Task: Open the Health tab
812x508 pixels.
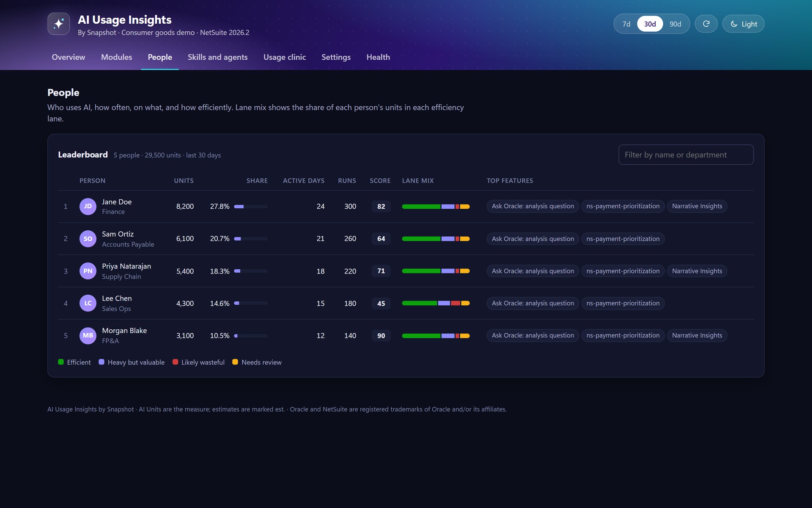Action: [x=378, y=57]
